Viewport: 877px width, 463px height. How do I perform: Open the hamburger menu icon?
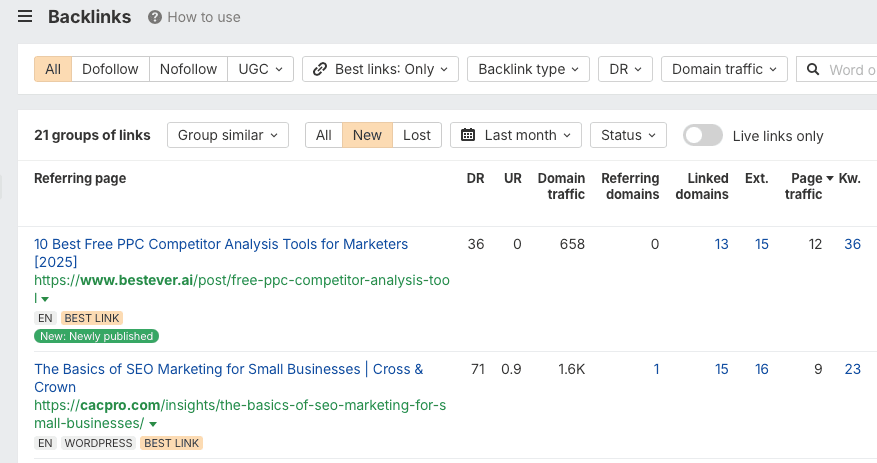tap(25, 17)
